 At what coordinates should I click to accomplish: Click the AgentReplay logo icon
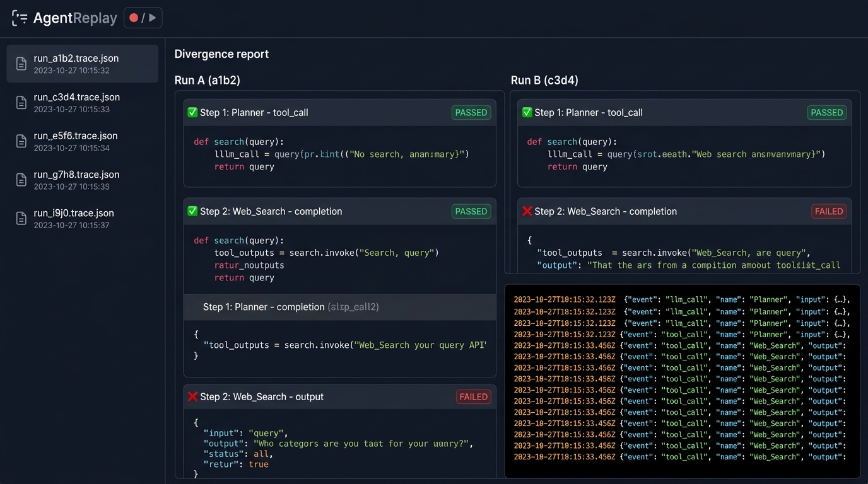(x=20, y=18)
